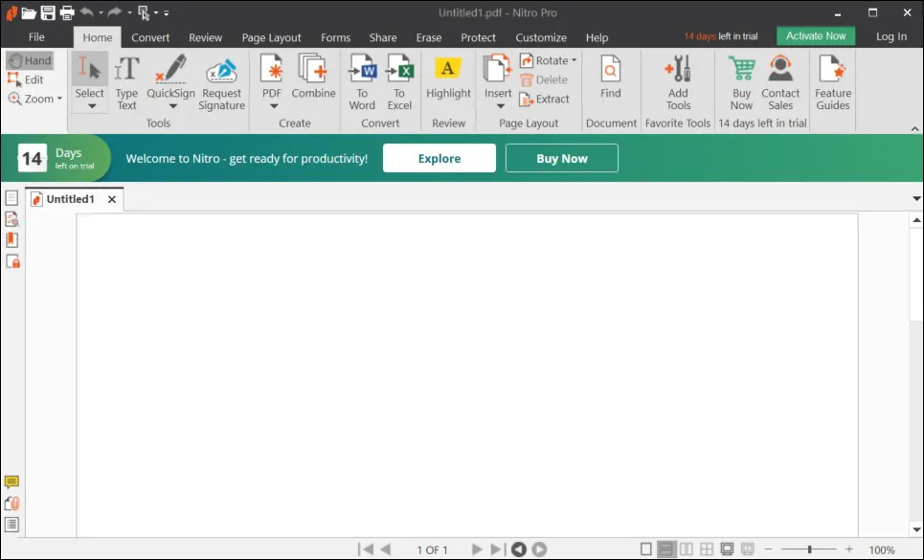Switch to the Page Layout ribbon tab
Image resolution: width=924 pixels, height=560 pixels.
point(271,37)
